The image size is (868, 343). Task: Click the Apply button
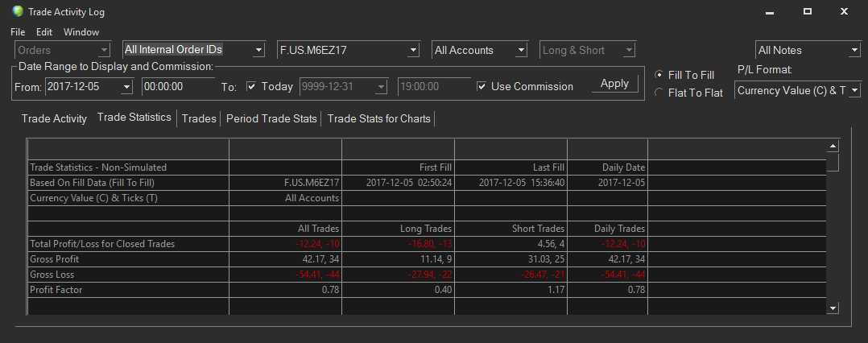pos(614,84)
